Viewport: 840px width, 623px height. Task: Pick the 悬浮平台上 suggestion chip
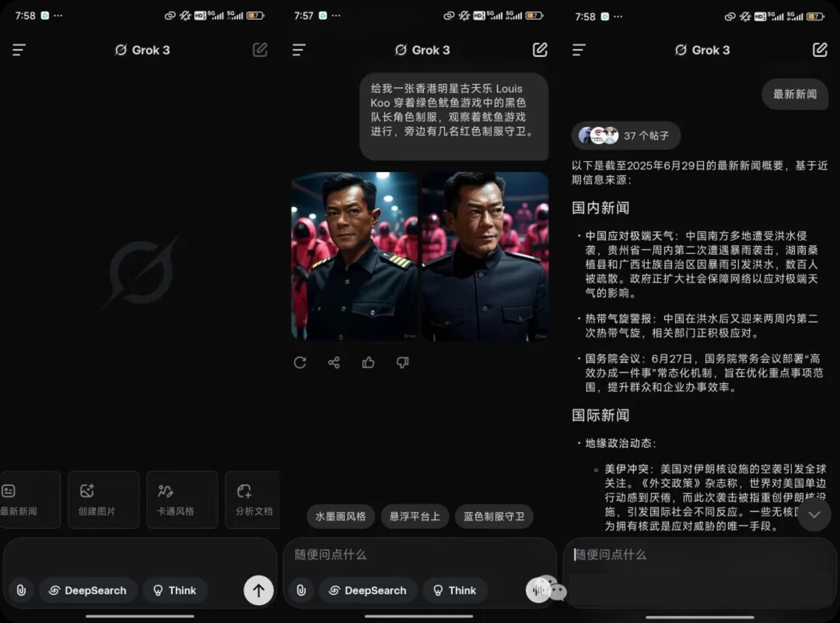pyautogui.click(x=415, y=516)
